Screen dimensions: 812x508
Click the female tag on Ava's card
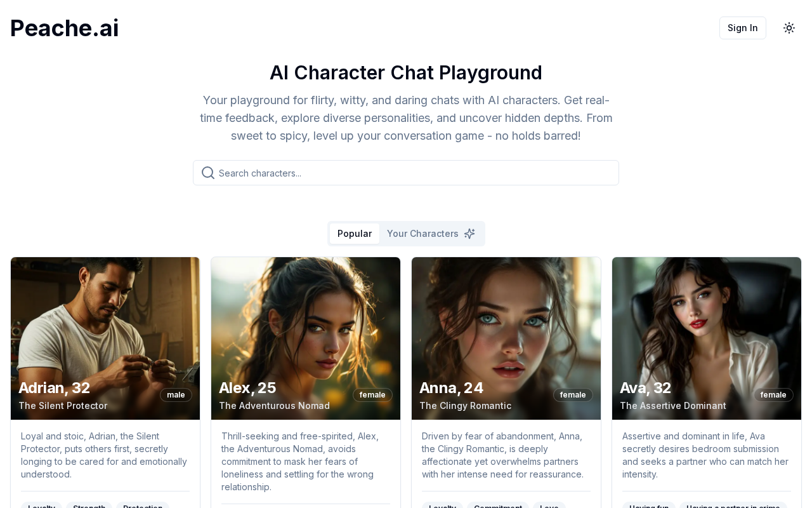(x=773, y=395)
